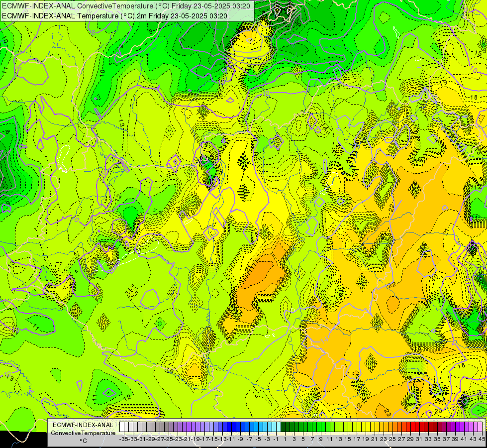Click the -9 label on the legend scale
The image size is (487, 448).
pyautogui.click(x=240, y=440)
